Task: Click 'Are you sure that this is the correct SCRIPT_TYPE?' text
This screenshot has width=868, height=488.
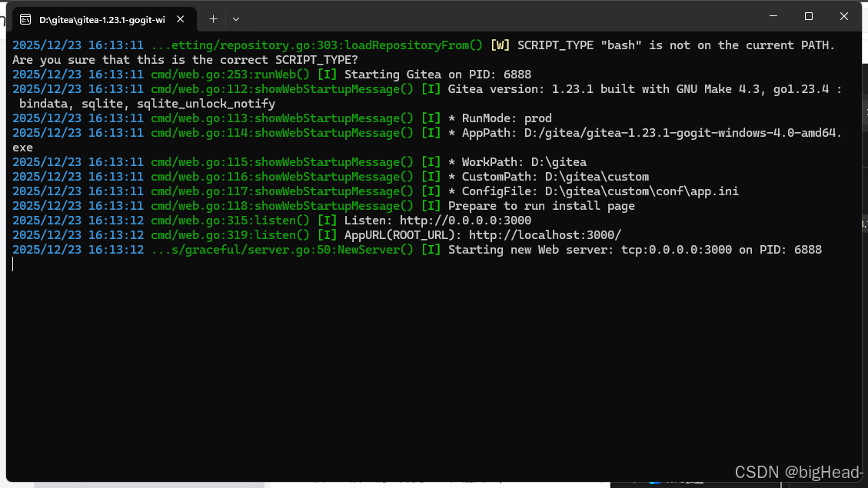Action: (185, 60)
